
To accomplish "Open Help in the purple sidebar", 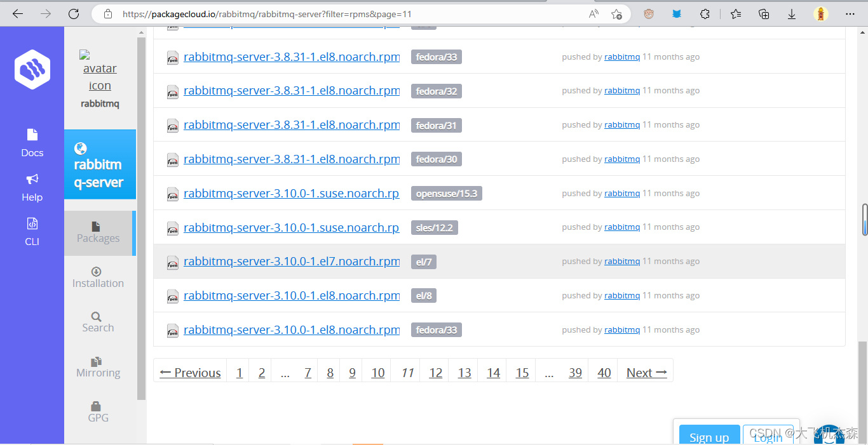I will tap(32, 188).
